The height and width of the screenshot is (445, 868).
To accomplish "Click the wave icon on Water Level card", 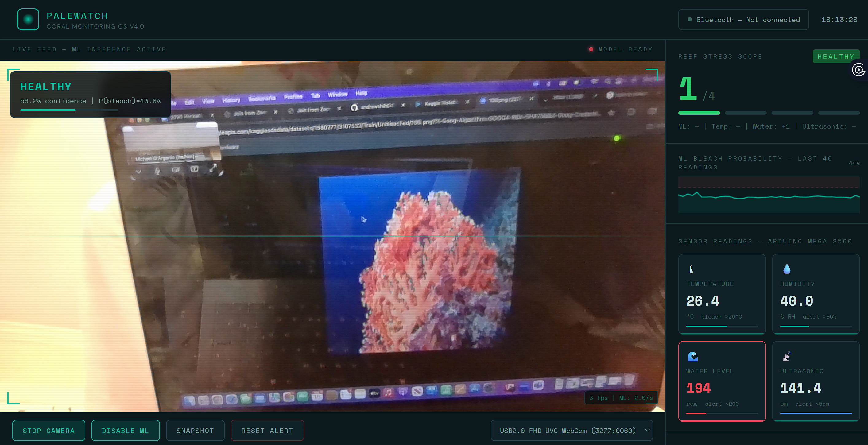I will (x=693, y=356).
